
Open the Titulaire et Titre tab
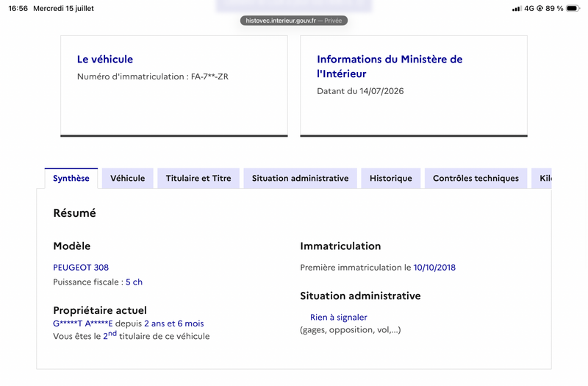pyautogui.click(x=198, y=178)
